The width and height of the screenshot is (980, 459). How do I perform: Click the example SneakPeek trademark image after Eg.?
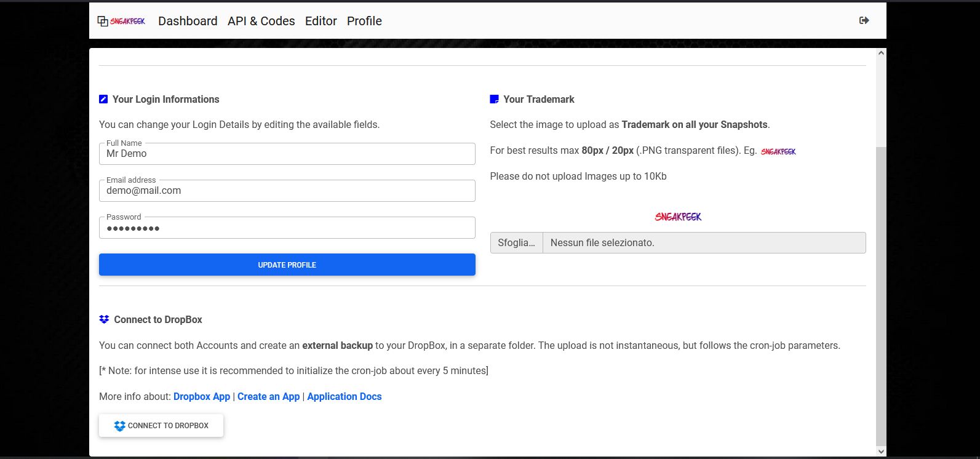(778, 151)
